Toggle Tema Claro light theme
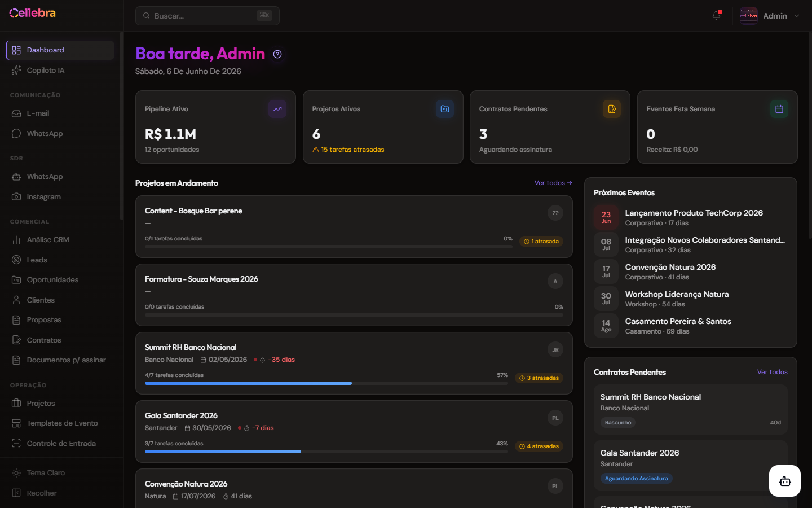Image resolution: width=812 pixels, height=508 pixels. coord(60,473)
